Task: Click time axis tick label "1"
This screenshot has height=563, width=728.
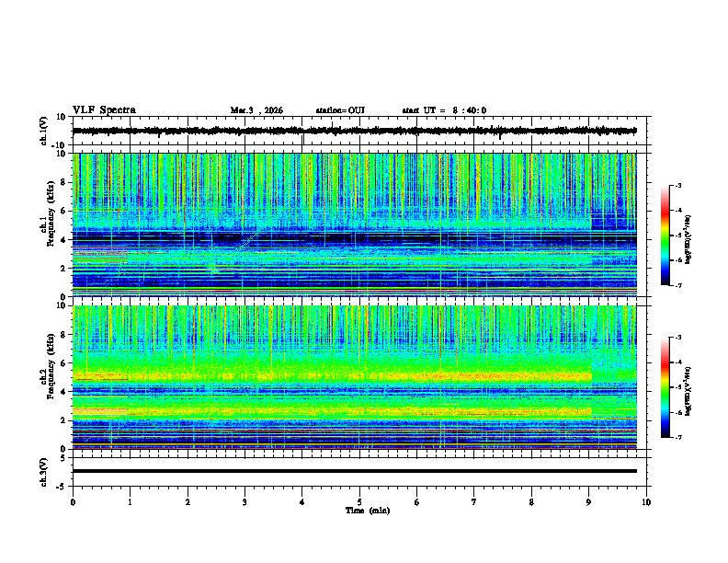Action: tap(130, 502)
